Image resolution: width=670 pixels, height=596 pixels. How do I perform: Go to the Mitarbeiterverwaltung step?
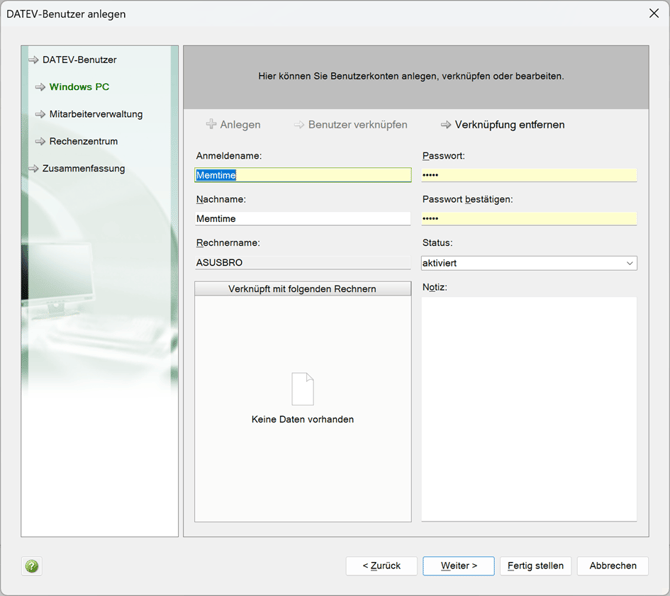[x=95, y=114]
